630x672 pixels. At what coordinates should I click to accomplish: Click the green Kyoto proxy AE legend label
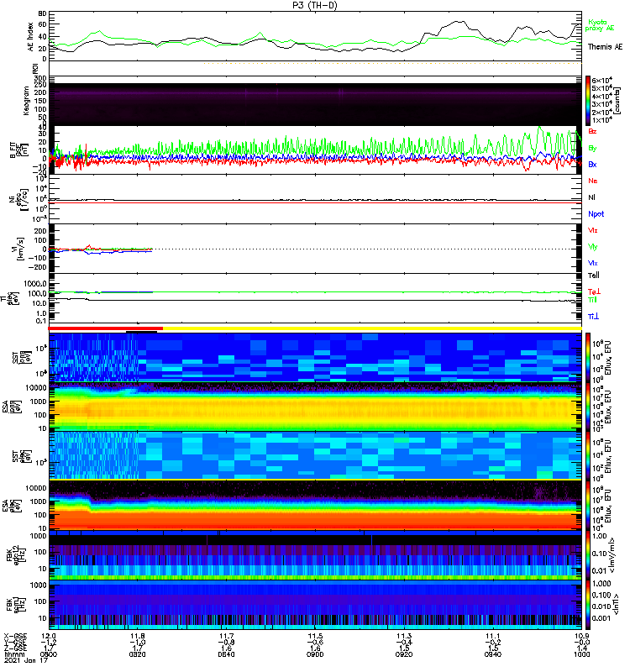click(x=600, y=25)
